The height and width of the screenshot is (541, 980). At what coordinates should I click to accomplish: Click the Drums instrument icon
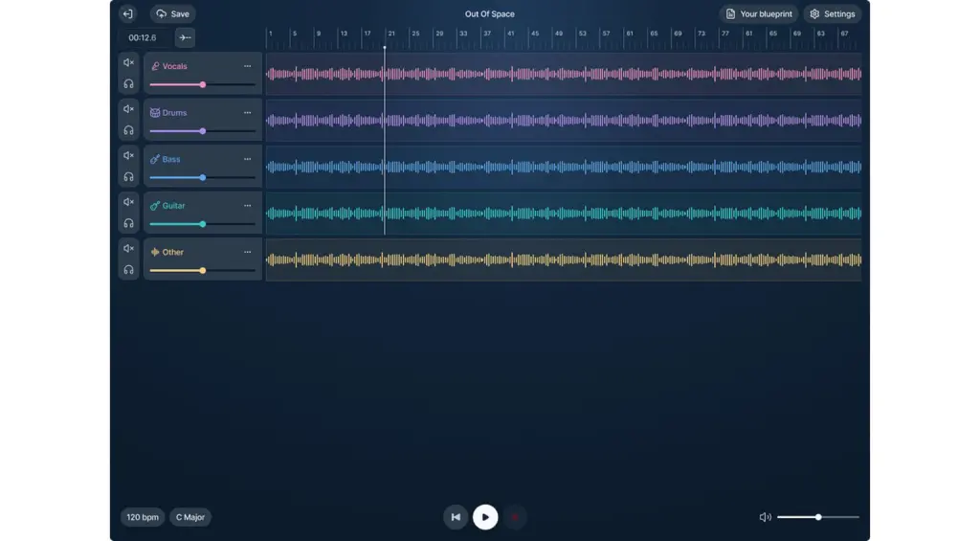[x=155, y=113]
